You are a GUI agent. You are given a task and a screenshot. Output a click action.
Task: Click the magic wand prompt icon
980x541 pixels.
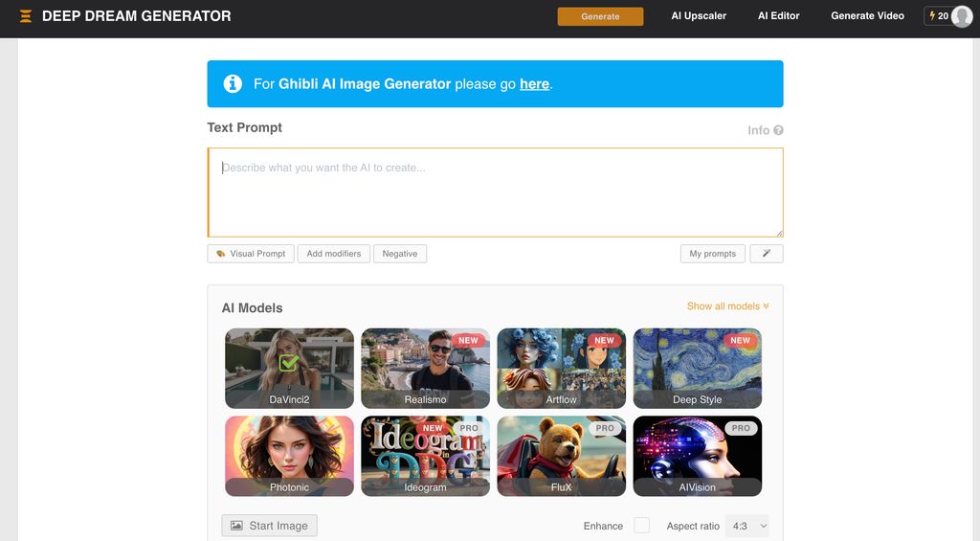coord(767,254)
